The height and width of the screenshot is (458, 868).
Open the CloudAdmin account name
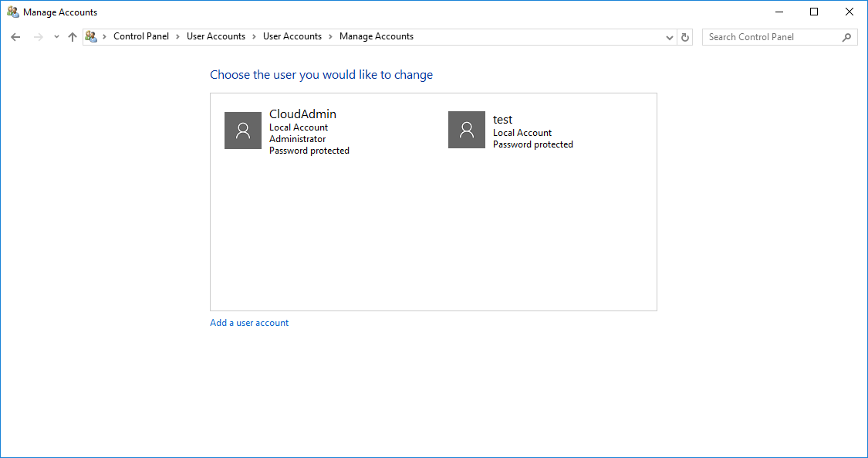click(302, 114)
